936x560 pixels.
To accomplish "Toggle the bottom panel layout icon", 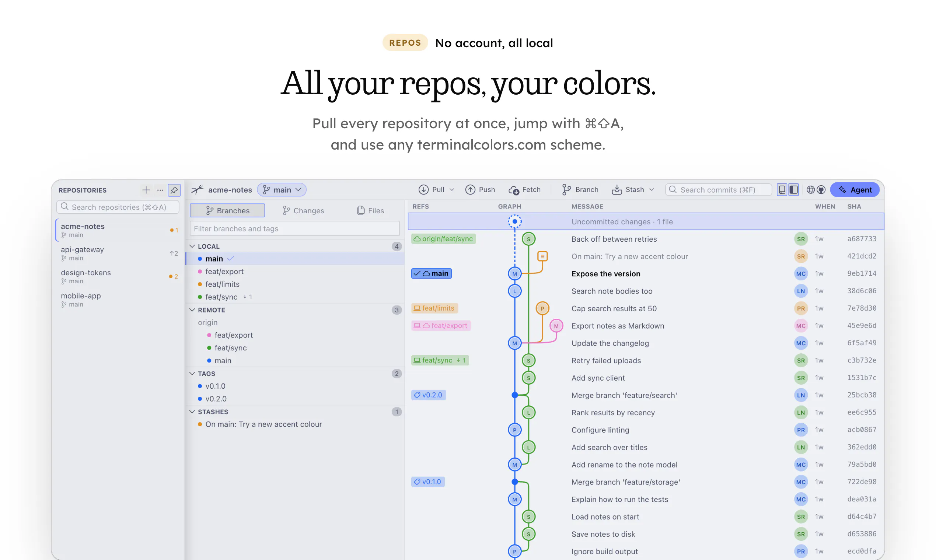I will pyautogui.click(x=782, y=189).
